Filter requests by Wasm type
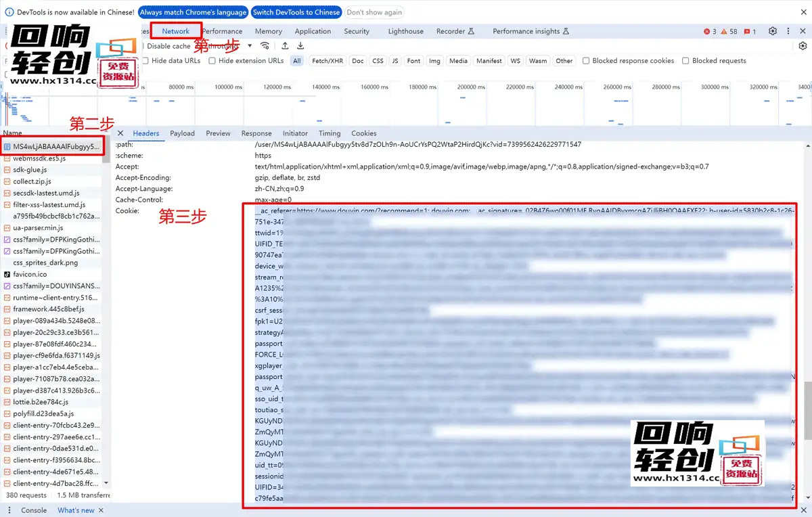 tap(538, 61)
